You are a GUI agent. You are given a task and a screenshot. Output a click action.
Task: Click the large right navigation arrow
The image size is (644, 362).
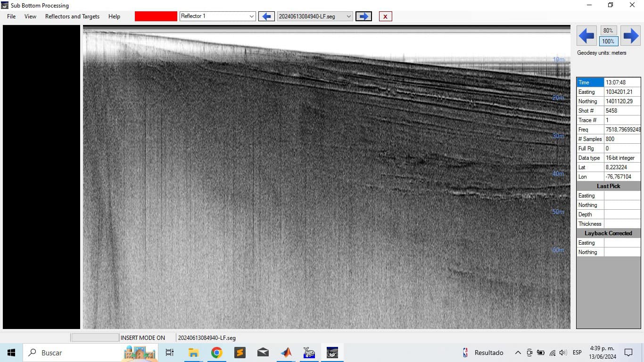point(630,36)
